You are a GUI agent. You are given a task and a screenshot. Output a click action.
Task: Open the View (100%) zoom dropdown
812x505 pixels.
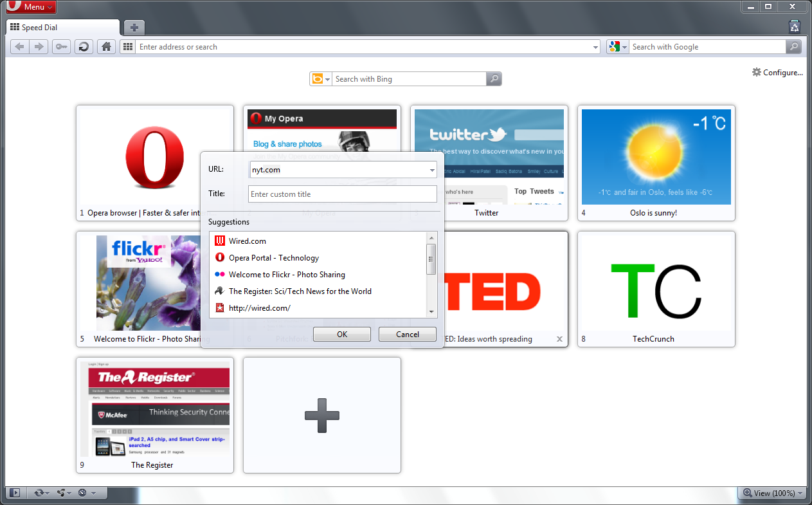click(x=773, y=493)
